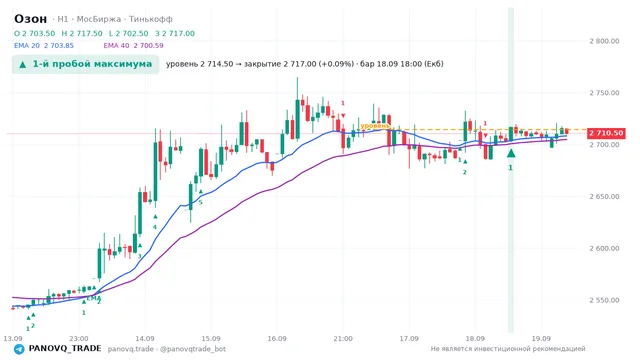Click the orange 'уровень' level label
Image resolution: width=640 pixels, height=360 pixels.
pyautogui.click(x=375, y=126)
